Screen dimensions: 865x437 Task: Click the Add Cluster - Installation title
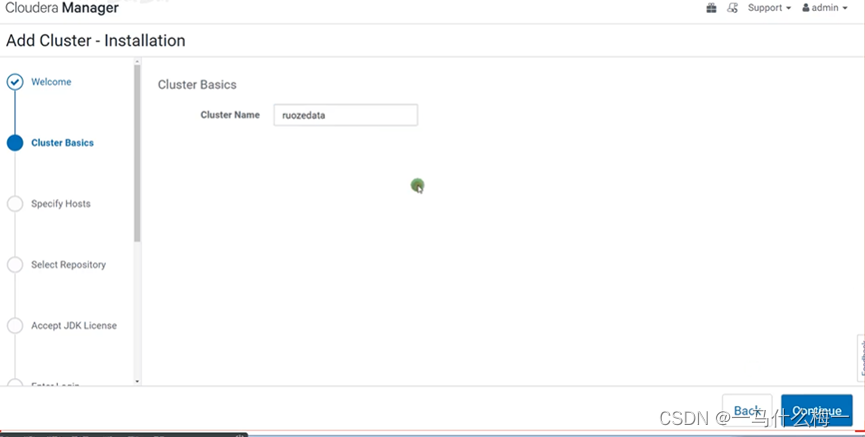pyautogui.click(x=96, y=40)
